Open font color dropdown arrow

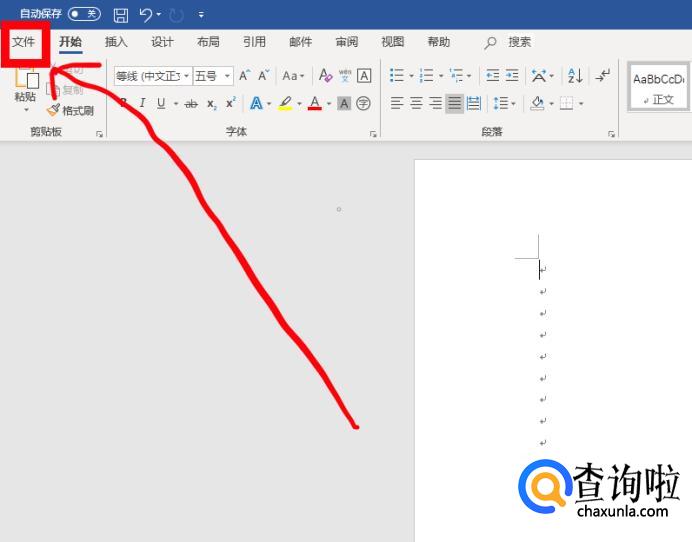click(x=329, y=104)
